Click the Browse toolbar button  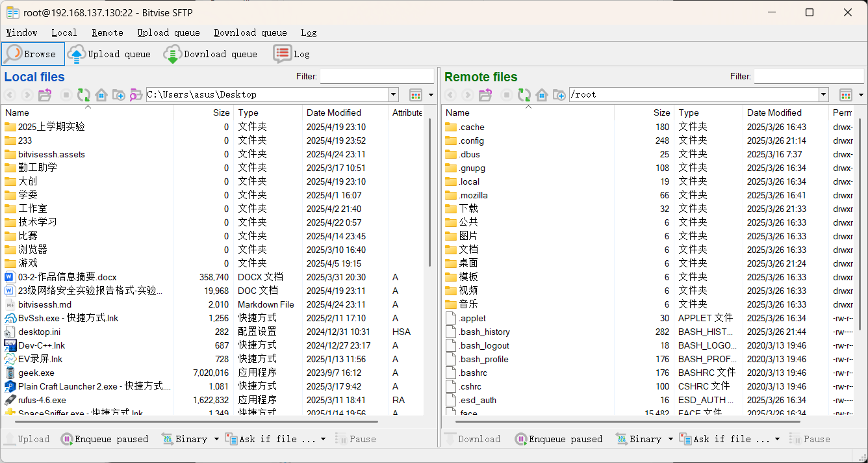point(33,54)
